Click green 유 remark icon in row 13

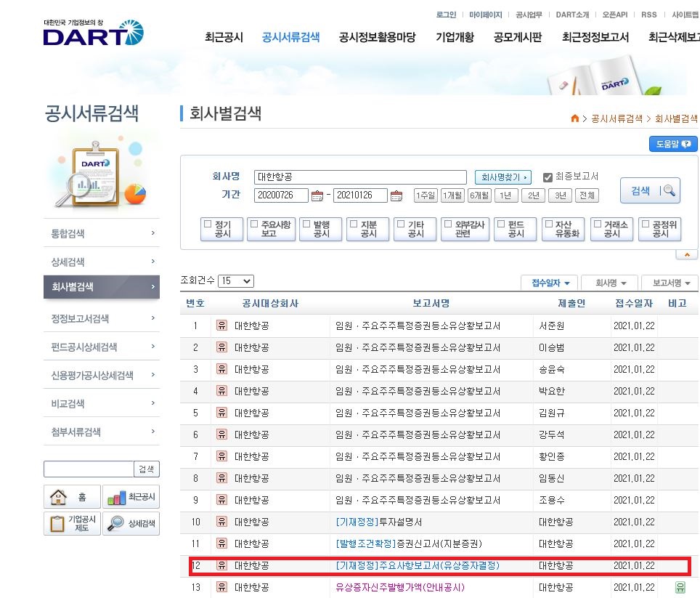click(680, 587)
